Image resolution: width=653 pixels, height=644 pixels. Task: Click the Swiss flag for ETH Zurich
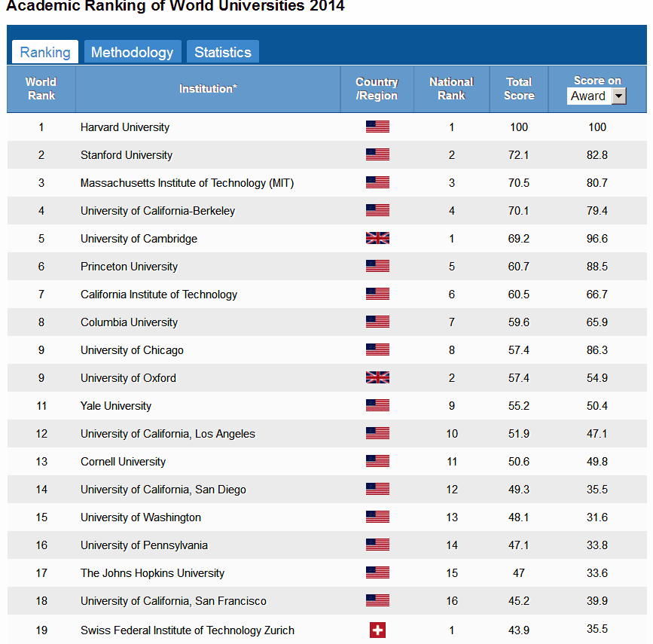(x=377, y=629)
